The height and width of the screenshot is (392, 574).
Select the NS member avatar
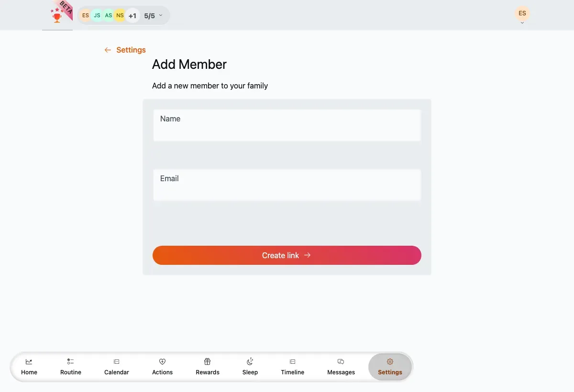120,16
